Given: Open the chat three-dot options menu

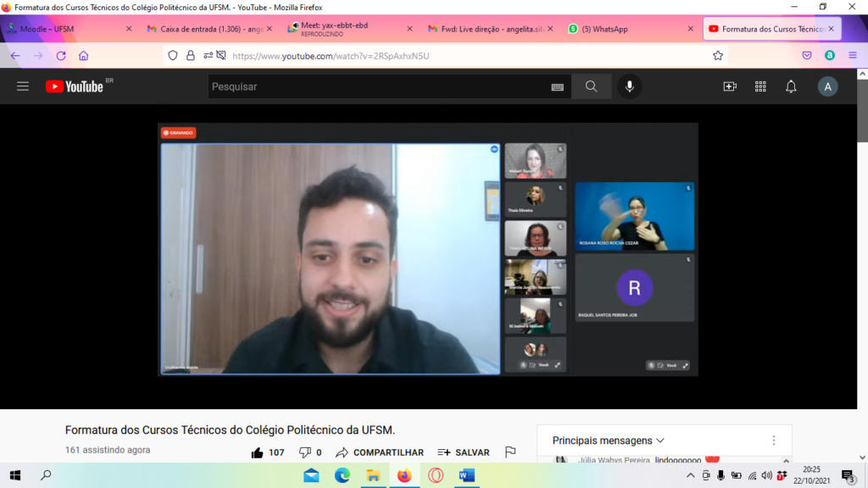Looking at the screenshot, I should (x=773, y=441).
